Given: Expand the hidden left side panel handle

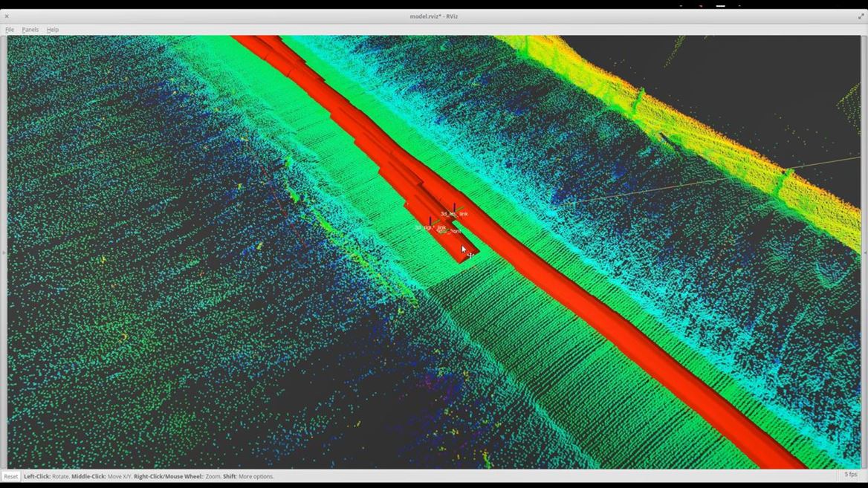Looking at the screenshot, I should (3, 253).
